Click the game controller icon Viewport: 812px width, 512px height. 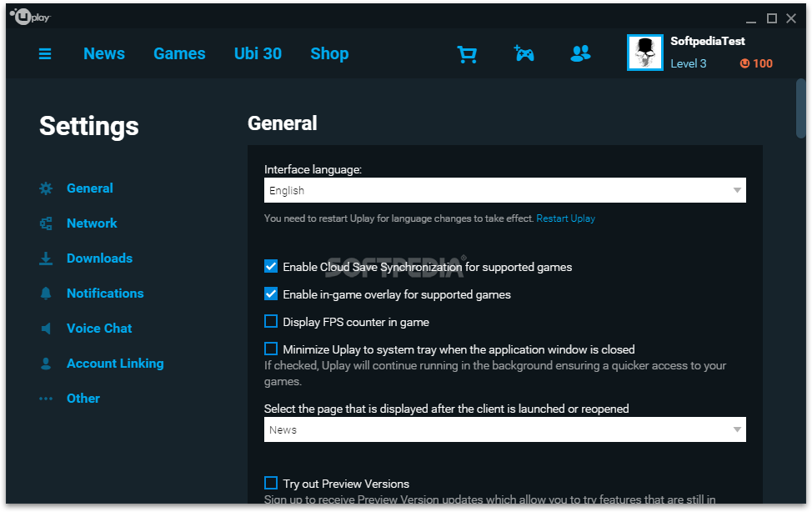point(524,53)
